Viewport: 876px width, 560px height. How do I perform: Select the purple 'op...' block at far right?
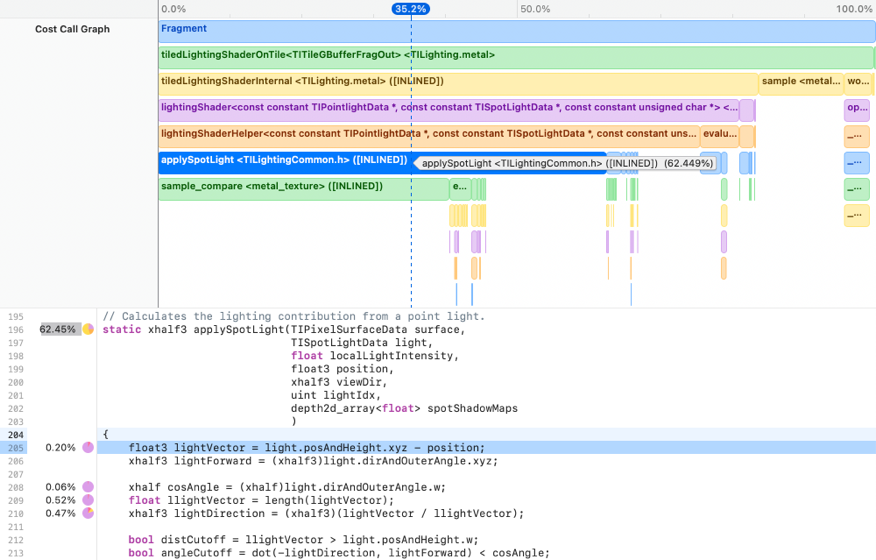point(857,108)
